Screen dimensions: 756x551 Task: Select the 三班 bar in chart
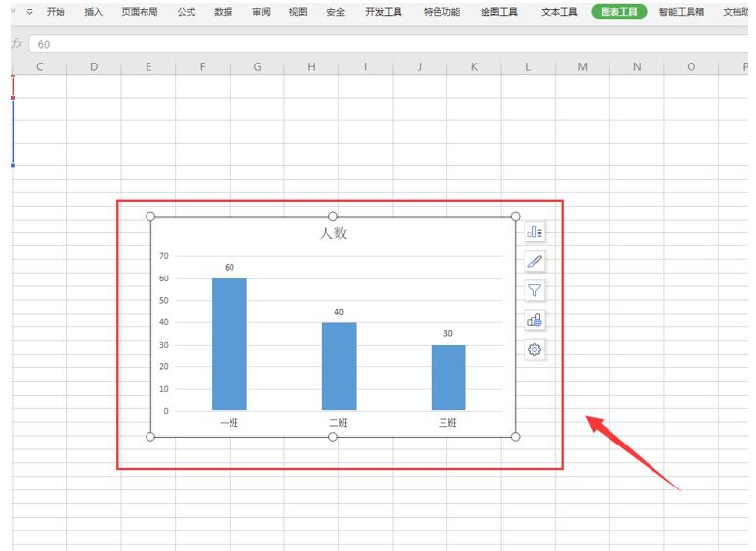coord(448,377)
